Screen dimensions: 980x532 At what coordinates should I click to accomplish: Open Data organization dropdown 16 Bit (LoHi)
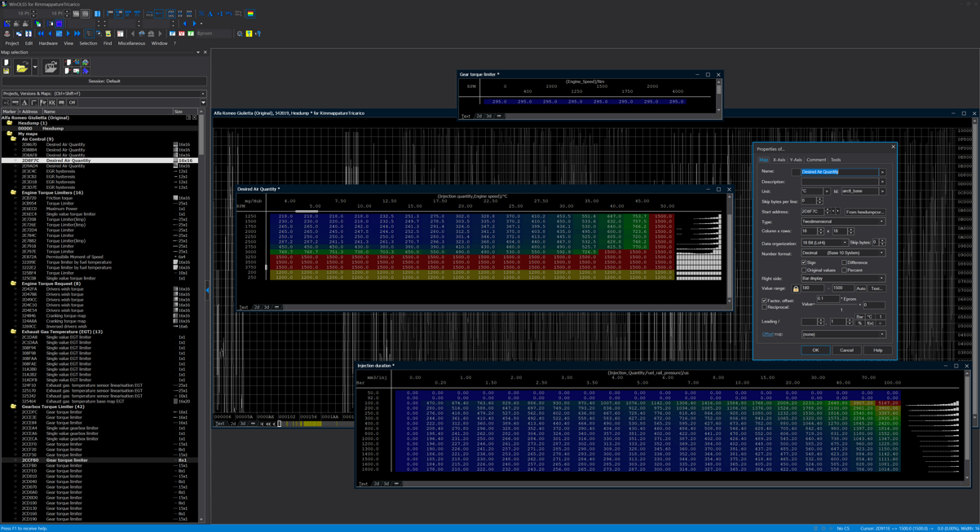(824, 243)
